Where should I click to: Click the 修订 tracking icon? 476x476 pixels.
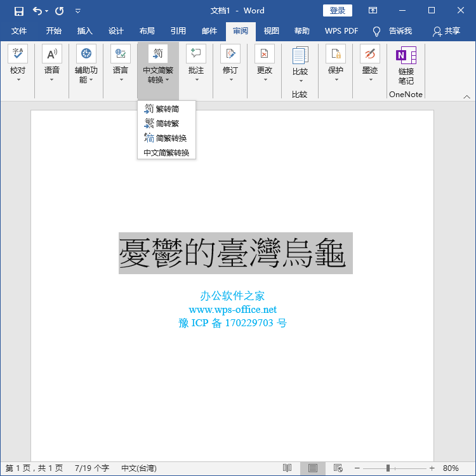[x=230, y=54]
